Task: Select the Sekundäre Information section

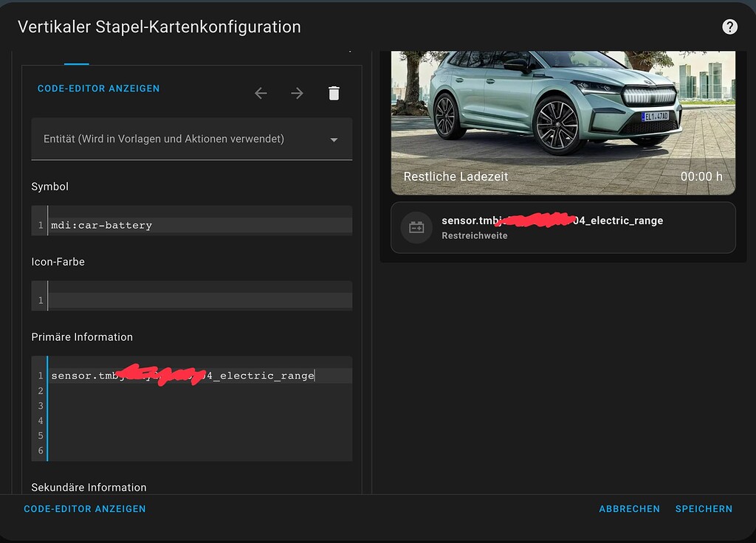Action: point(89,487)
